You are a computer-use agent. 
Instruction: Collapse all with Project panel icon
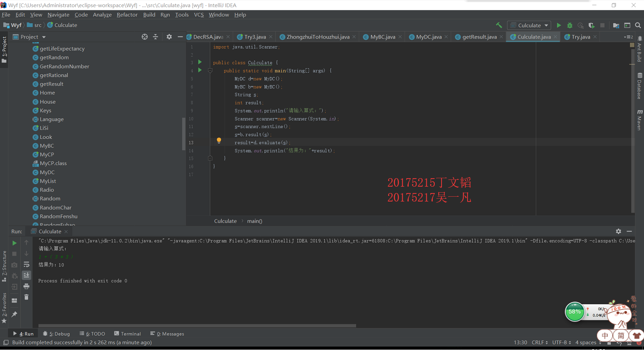click(156, 37)
